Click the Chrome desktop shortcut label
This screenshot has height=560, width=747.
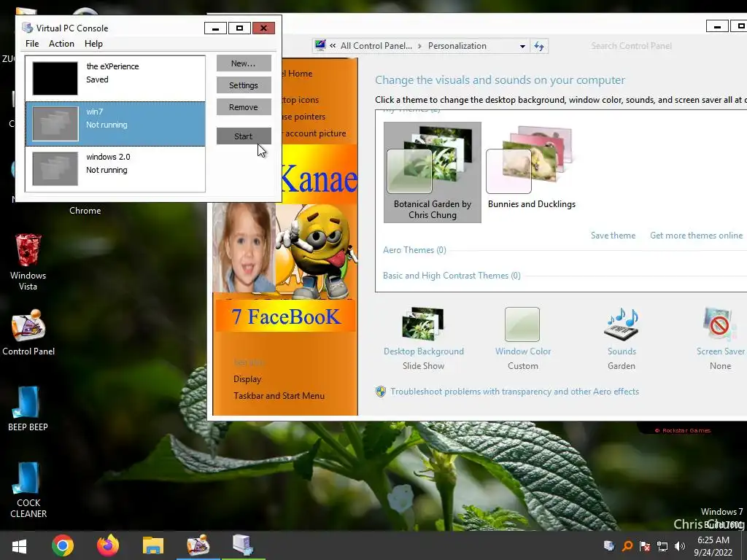pos(85,211)
